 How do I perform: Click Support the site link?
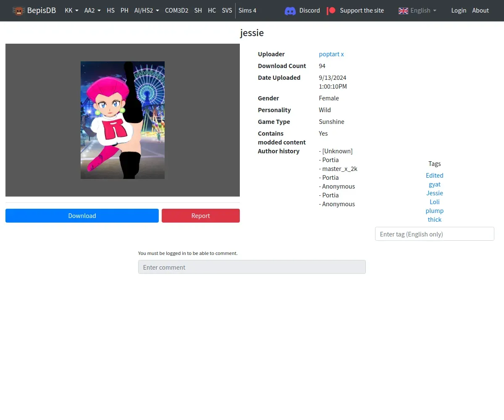tap(362, 10)
